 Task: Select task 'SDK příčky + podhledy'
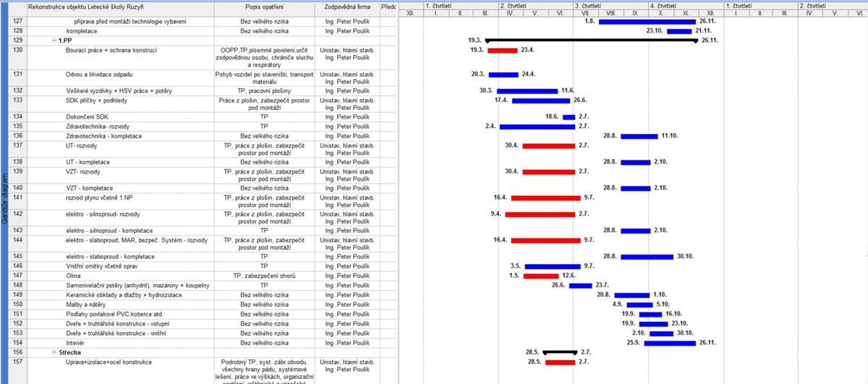96,101
